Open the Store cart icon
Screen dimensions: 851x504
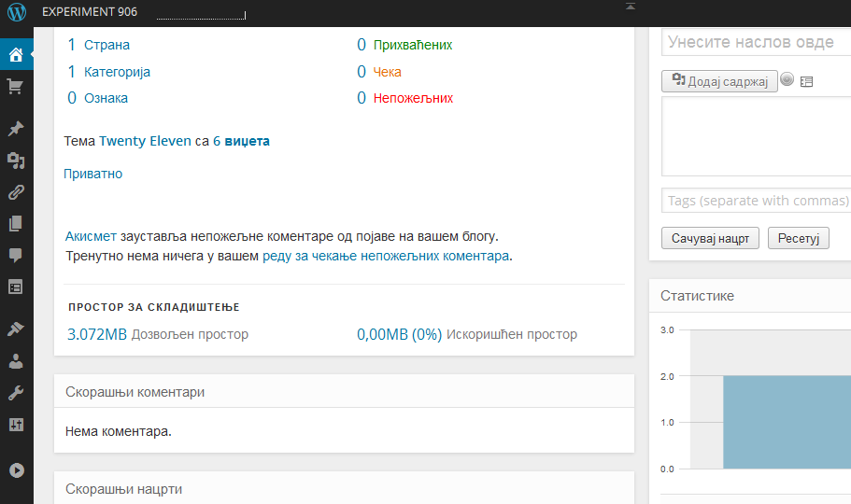click(16, 87)
